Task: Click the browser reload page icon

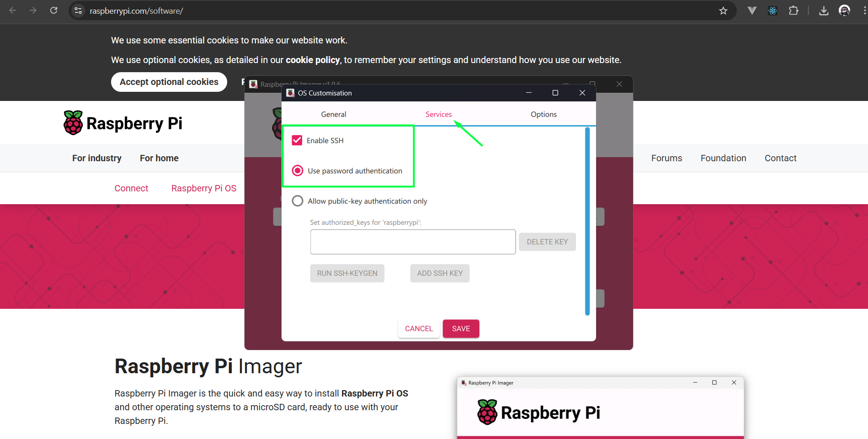Action: (x=54, y=11)
